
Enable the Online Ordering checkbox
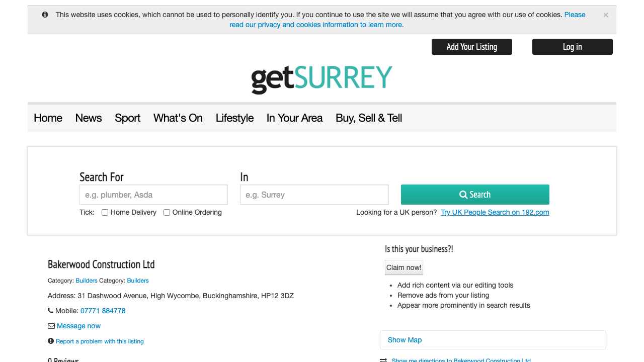point(167,213)
